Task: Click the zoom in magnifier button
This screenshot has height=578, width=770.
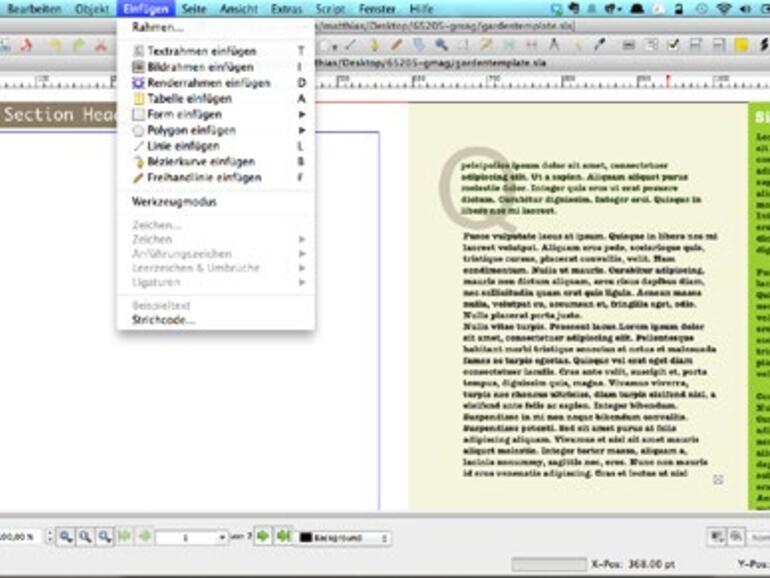Action: tap(105, 536)
